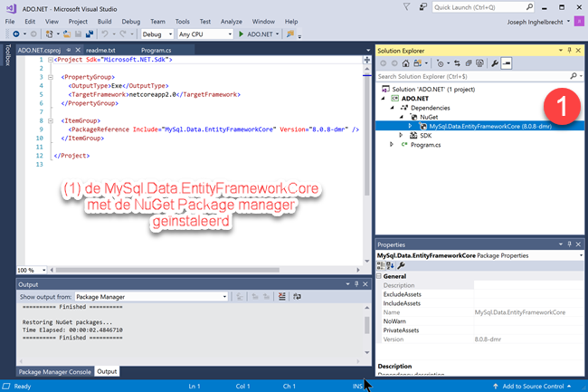Viewport: 588px width, 392px height.
Task: Click the Pending Changes Filter icon
Action: point(441,63)
